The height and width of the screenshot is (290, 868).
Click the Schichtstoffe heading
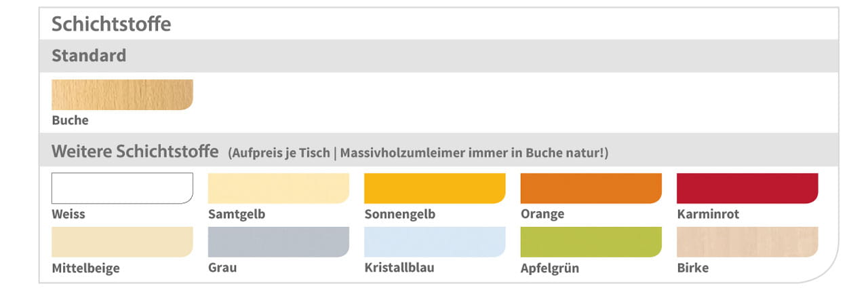click(x=111, y=24)
